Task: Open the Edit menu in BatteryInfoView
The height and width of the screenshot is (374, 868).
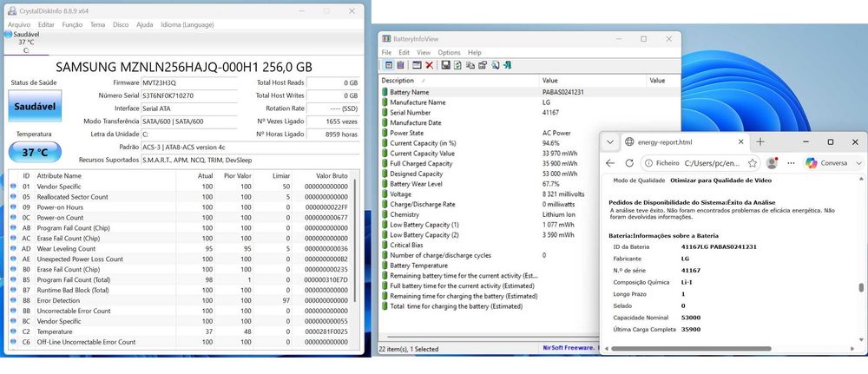Action: coord(404,53)
